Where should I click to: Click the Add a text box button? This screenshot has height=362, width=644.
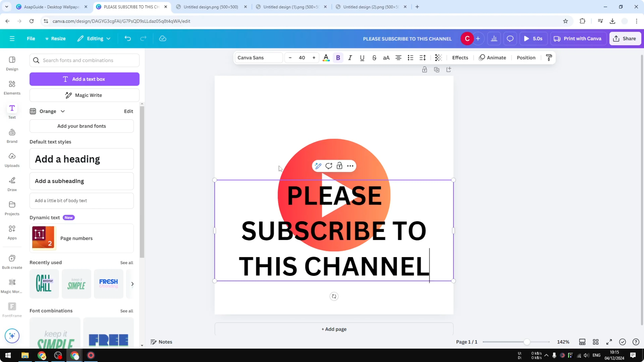point(84,79)
